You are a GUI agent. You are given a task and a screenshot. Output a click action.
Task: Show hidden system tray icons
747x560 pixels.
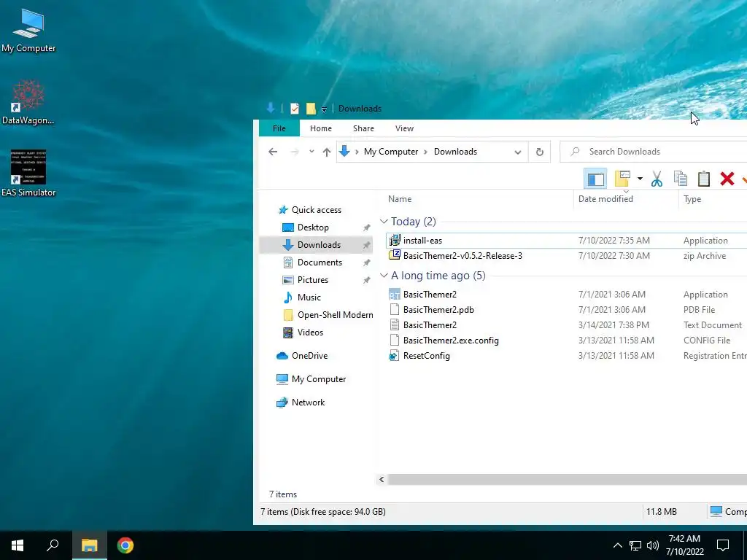(617, 545)
